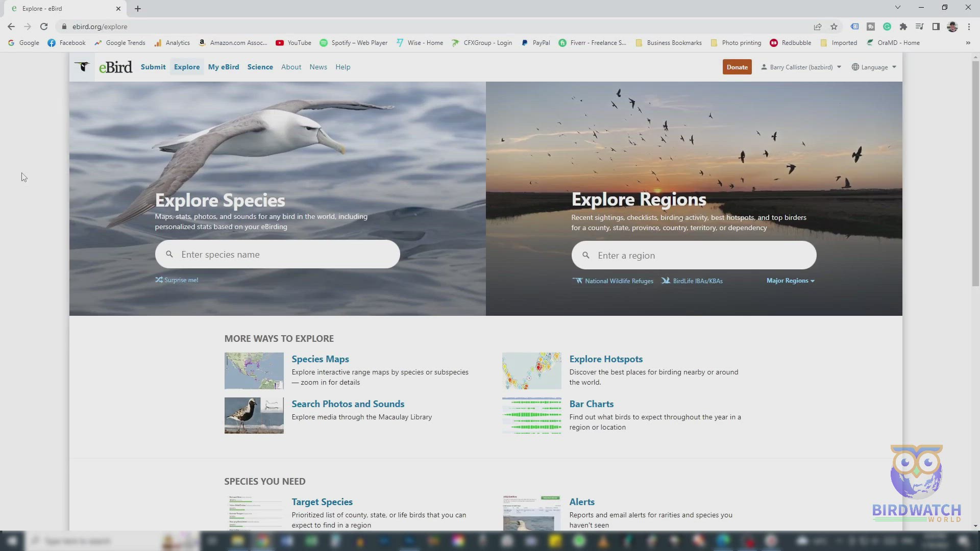Image resolution: width=980 pixels, height=551 pixels.
Task: Click the eBird logo bird icon
Action: (x=82, y=67)
